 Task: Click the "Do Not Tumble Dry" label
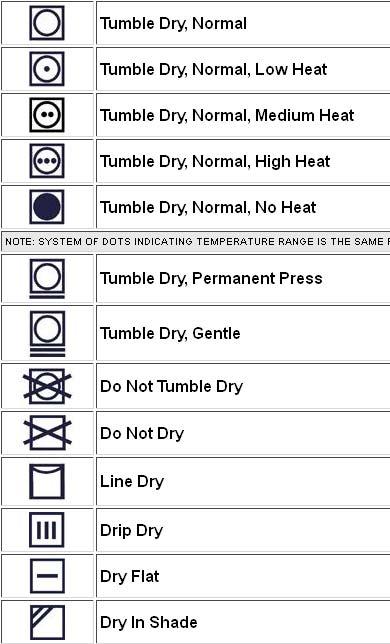coord(171,386)
